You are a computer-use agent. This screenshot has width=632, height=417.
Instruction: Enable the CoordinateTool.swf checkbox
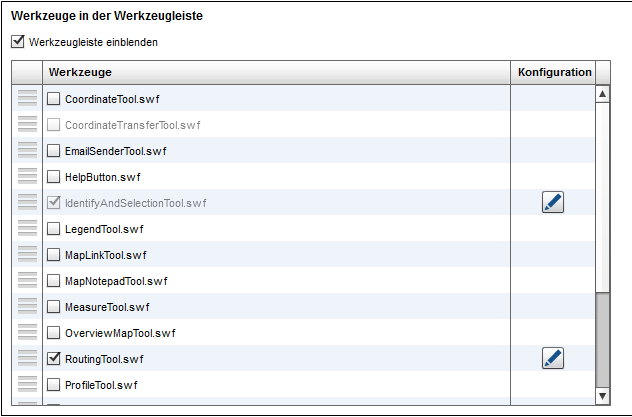pos(53,98)
